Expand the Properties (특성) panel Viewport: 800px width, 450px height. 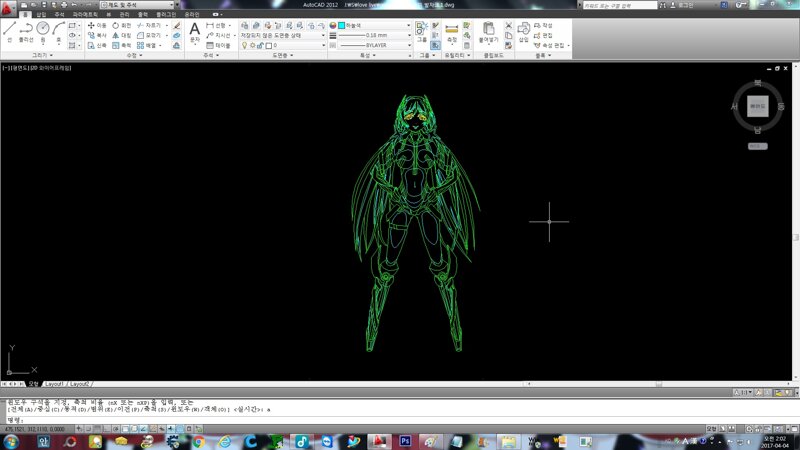pos(367,55)
